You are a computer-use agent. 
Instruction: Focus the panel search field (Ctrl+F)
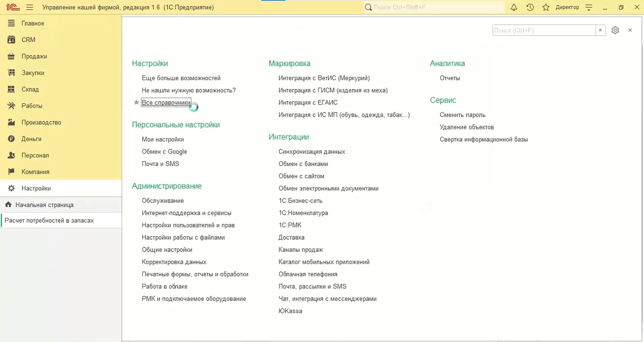[544, 30]
